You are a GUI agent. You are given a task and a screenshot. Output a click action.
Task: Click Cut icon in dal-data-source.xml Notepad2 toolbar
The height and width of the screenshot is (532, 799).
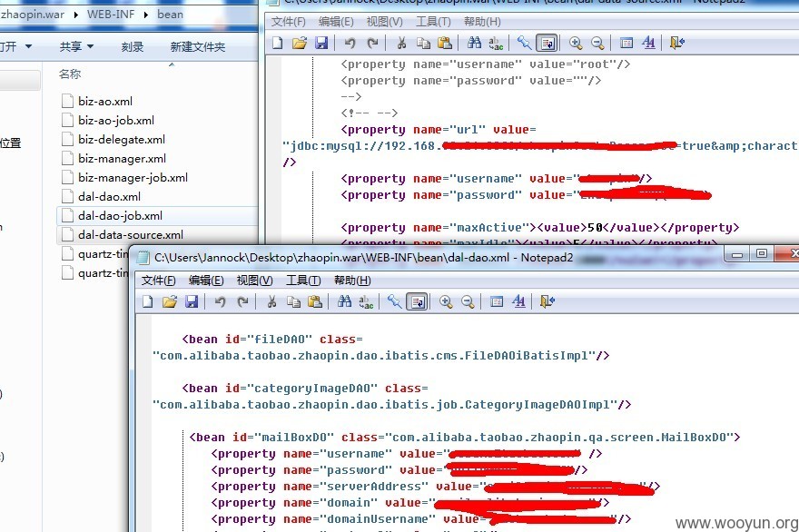(401, 44)
